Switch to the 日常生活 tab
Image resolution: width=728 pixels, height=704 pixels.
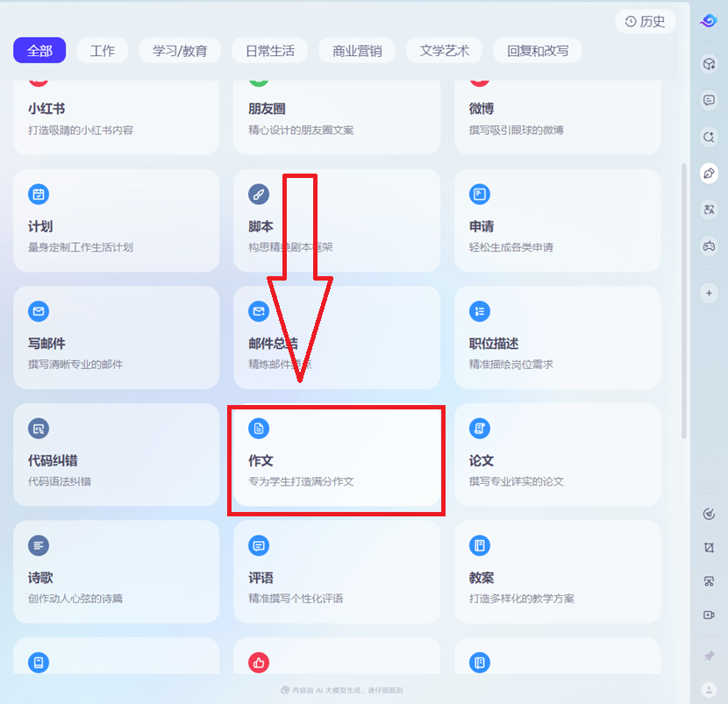pyautogui.click(x=270, y=51)
